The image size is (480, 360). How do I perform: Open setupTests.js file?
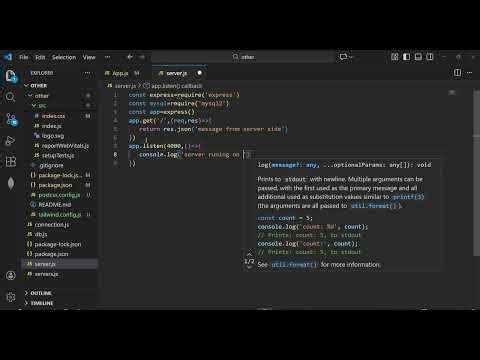tap(58, 156)
